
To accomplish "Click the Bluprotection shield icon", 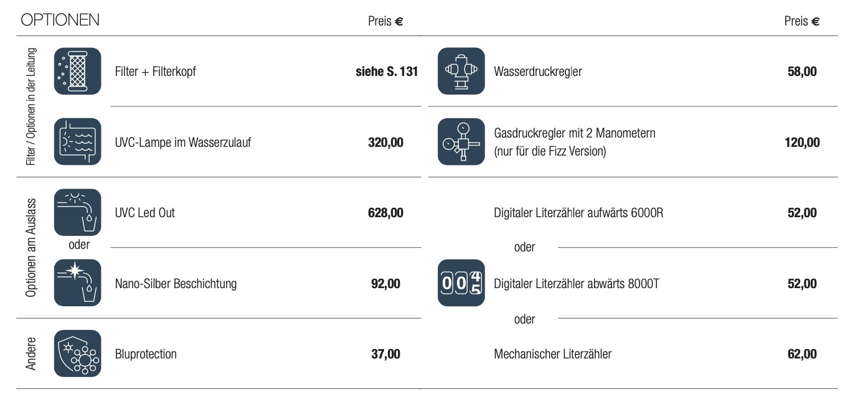I will [77, 353].
